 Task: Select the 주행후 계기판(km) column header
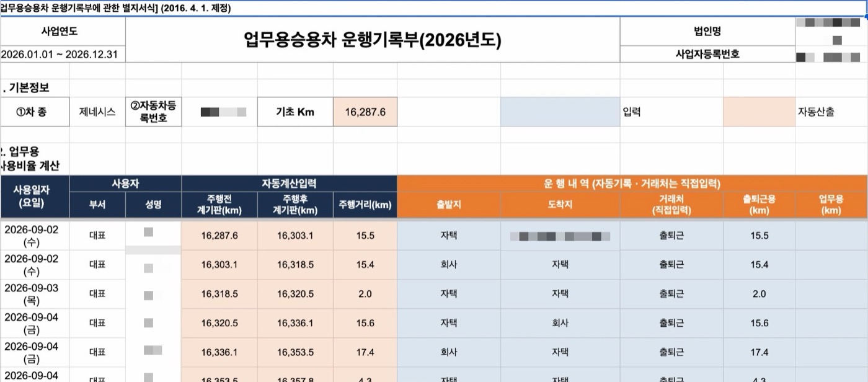pos(295,205)
